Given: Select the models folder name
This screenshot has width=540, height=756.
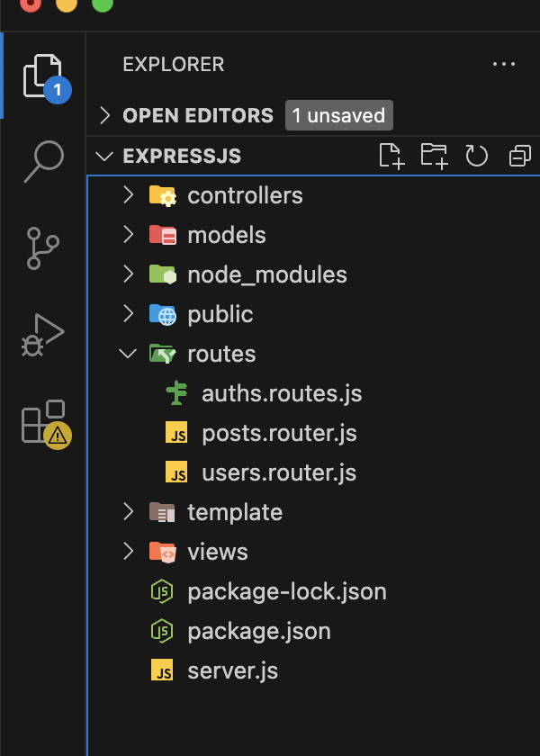Looking at the screenshot, I should [x=227, y=235].
